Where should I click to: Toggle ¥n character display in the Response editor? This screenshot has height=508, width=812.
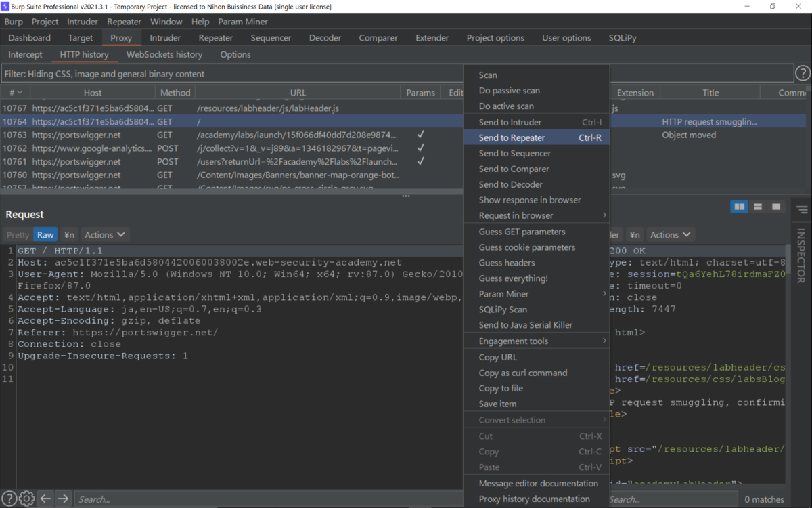[x=634, y=234]
